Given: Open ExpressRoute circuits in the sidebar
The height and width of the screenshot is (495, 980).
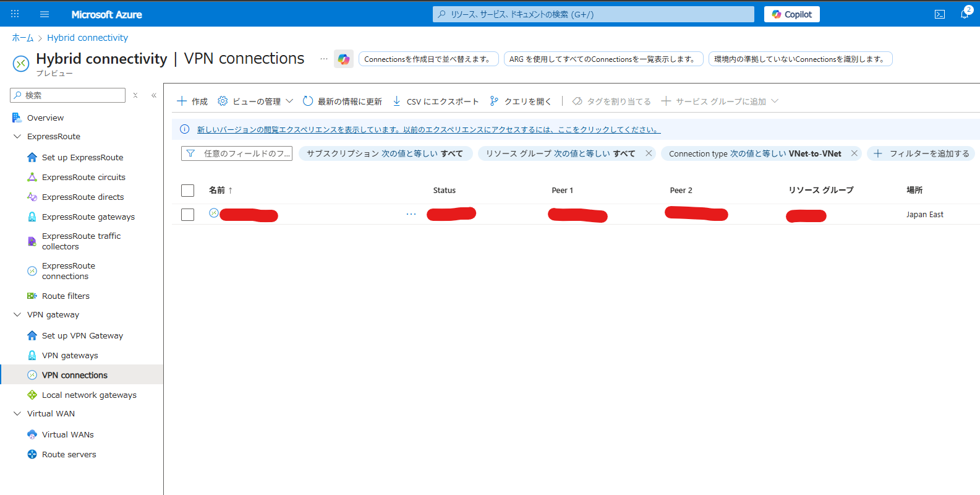Looking at the screenshot, I should click(83, 177).
